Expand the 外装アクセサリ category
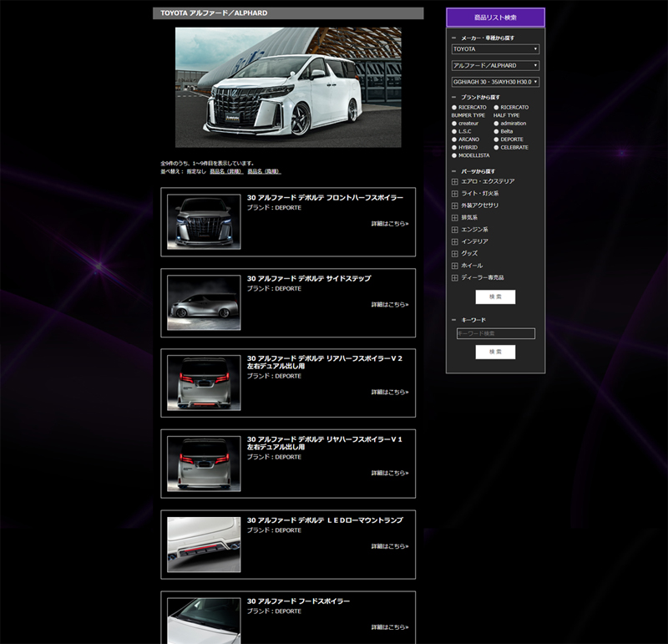The height and width of the screenshot is (644, 668). point(454,205)
